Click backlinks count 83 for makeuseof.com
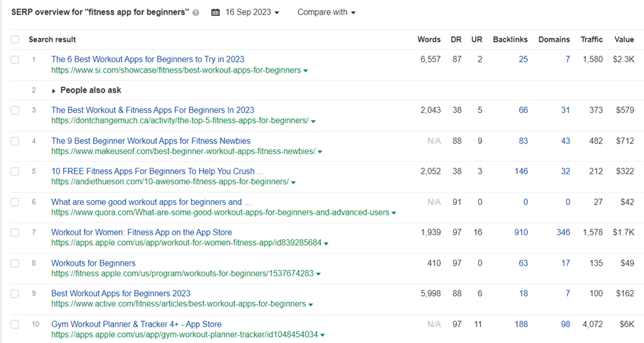The image size is (644, 343). click(x=523, y=141)
